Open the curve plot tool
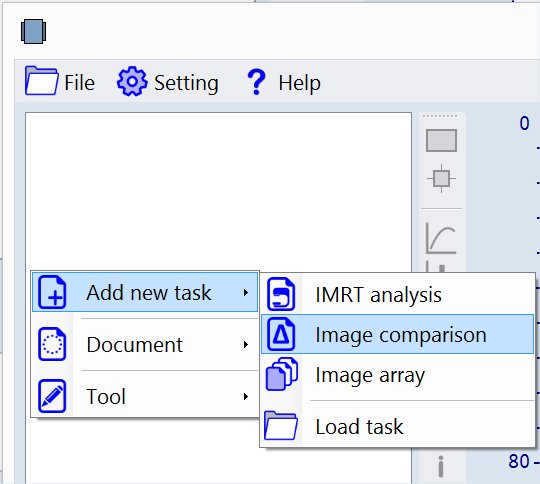540x484 pixels. pyautogui.click(x=442, y=238)
